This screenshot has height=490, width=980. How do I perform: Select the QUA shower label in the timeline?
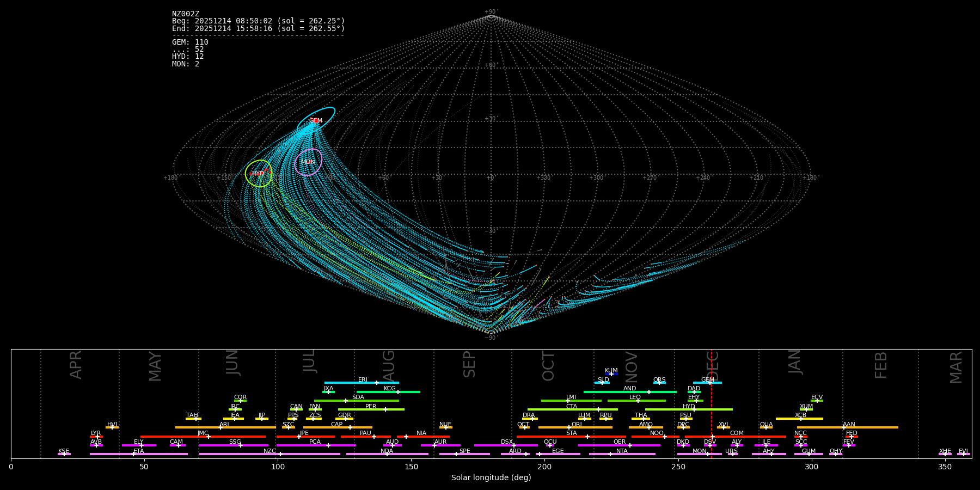coord(766,424)
